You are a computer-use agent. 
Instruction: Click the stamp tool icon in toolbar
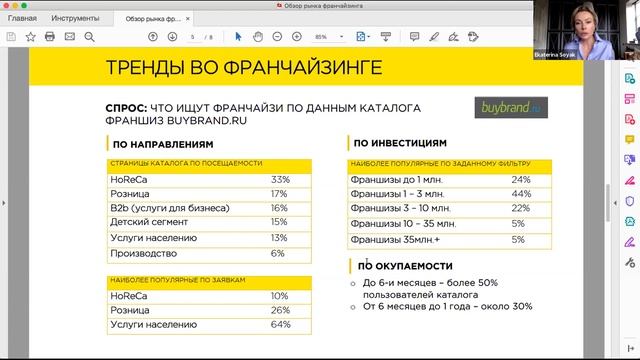[473, 37]
